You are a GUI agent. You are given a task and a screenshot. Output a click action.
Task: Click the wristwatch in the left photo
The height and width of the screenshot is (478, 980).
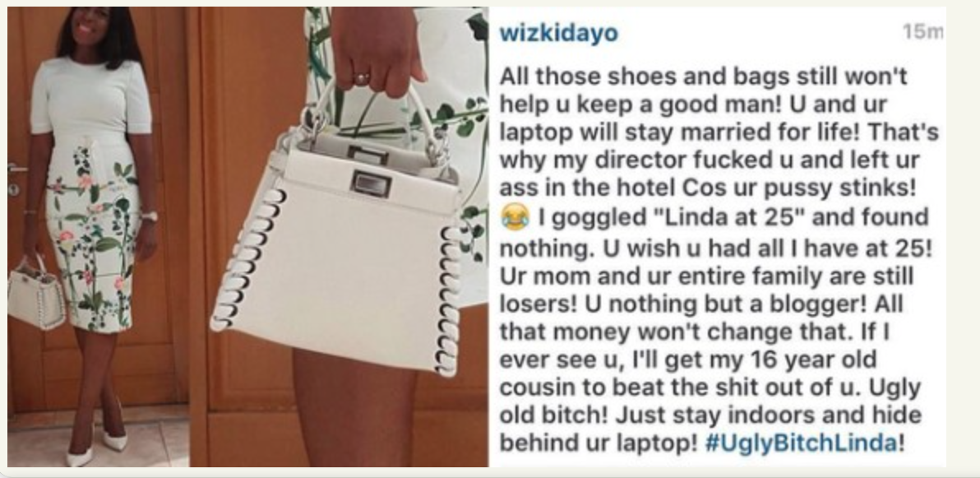[149, 216]
